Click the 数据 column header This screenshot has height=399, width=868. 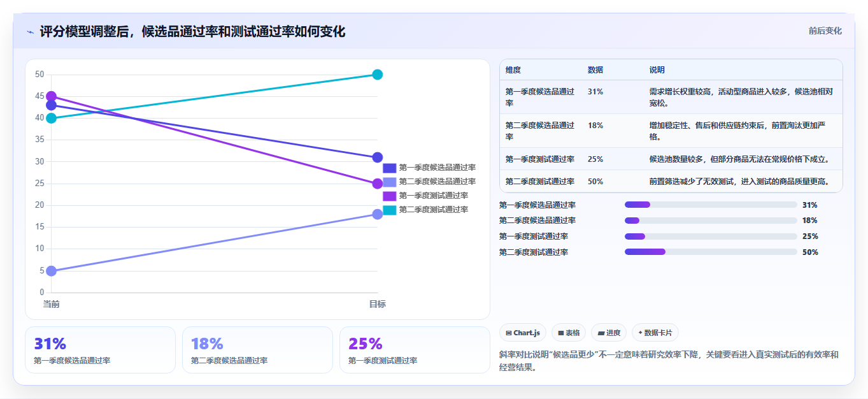point(595,70)
